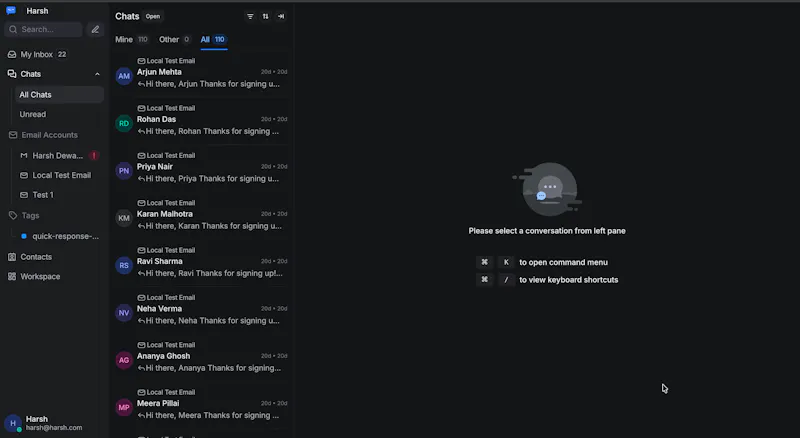
Task: Click the H user avatar at bottom left
Action: 13,423
